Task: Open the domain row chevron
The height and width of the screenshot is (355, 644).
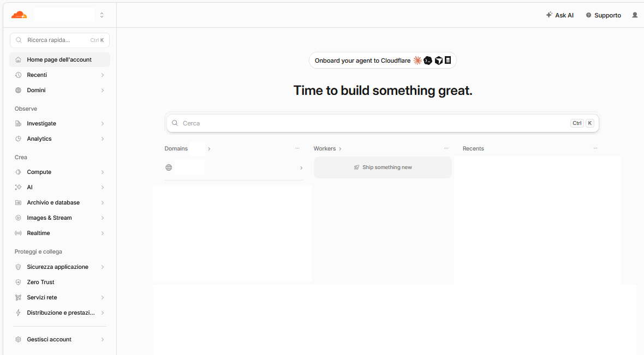Action: (x=301, y=168)
